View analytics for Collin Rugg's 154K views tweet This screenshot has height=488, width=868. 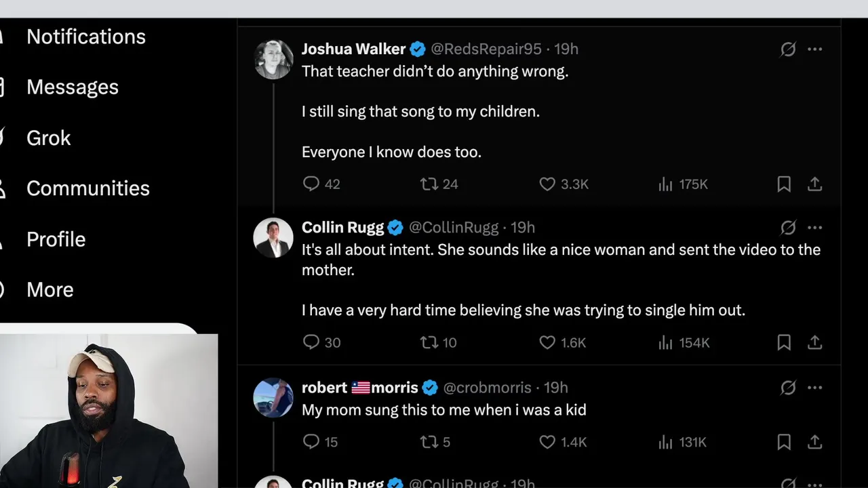click(666, 342)
